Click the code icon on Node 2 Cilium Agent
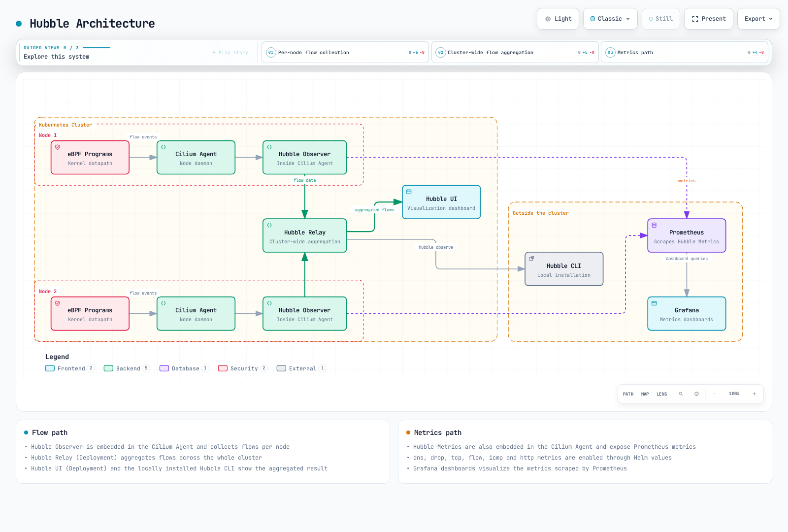Screen dimensions: 788x532 (164, 303)
